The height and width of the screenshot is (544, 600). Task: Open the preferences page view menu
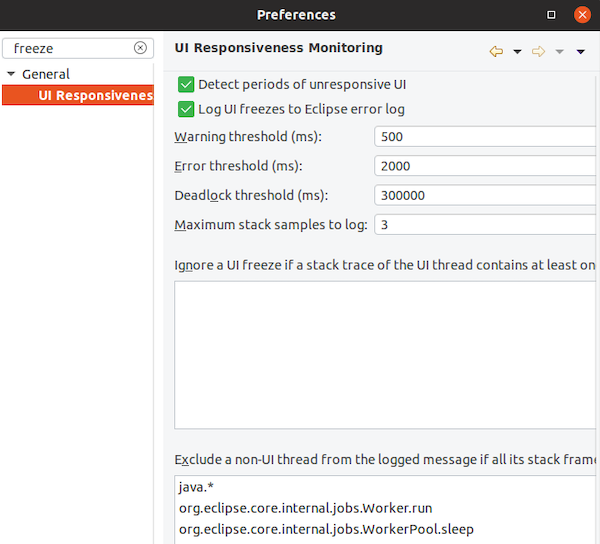coord(581,52)
